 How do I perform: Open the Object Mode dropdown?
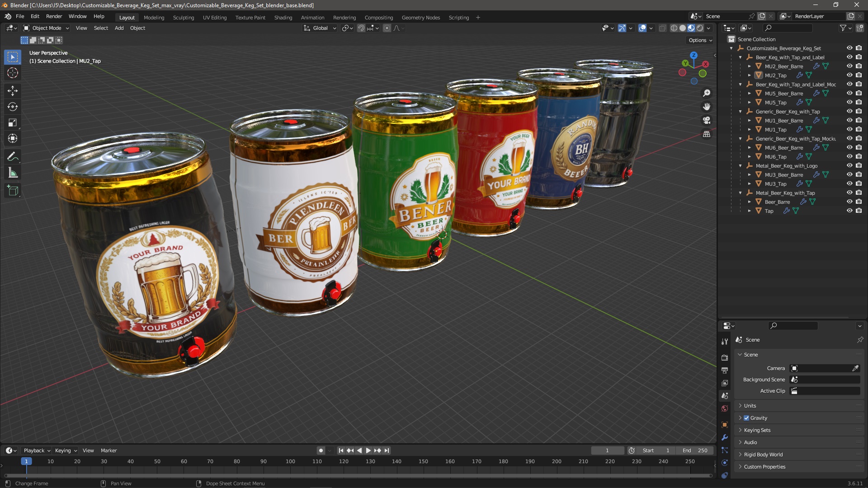(x=46, y=28)
